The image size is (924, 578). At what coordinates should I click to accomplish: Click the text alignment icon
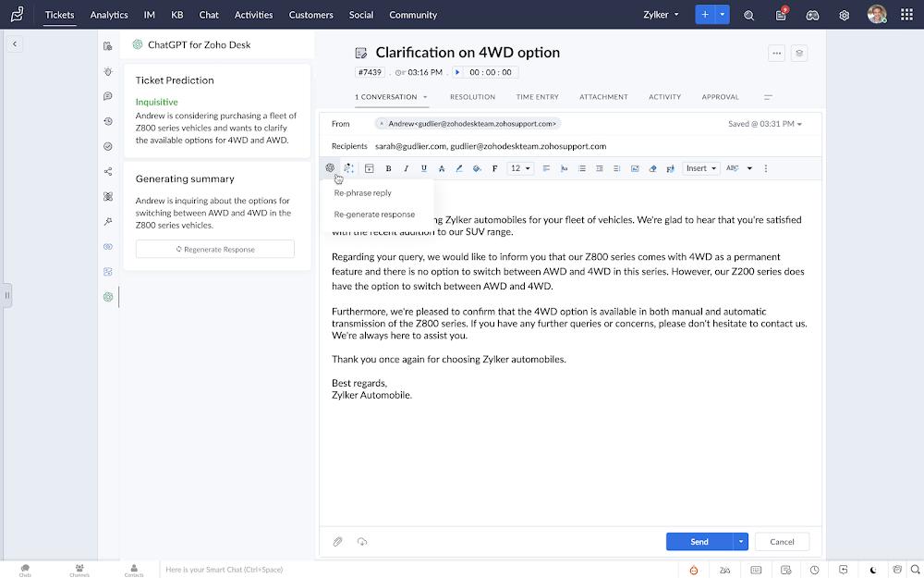pos(546,168)
